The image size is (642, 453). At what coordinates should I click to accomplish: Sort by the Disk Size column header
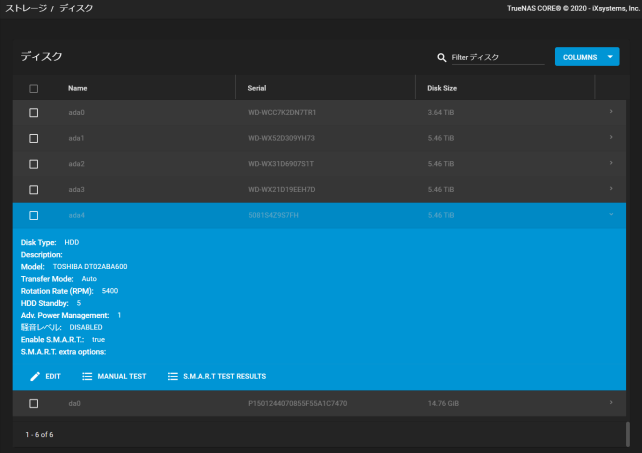pyautogui.click(x=442, y=88)
